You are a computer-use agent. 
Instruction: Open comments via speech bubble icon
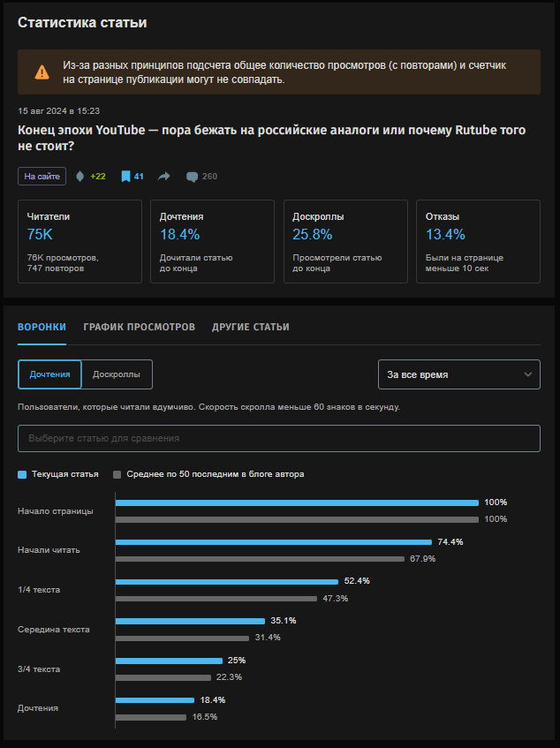click(x=192, y=177)
